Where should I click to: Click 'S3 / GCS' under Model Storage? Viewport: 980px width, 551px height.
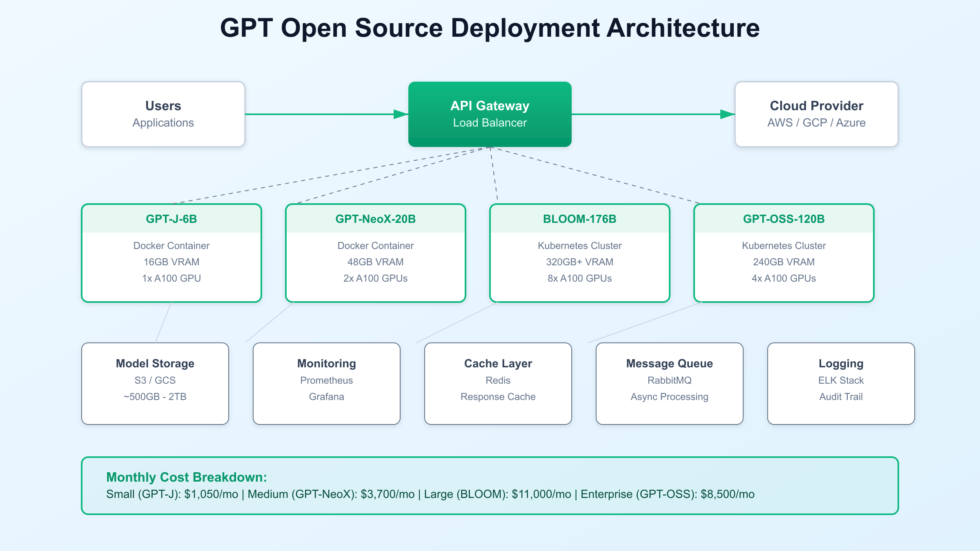tap(155, 380)
